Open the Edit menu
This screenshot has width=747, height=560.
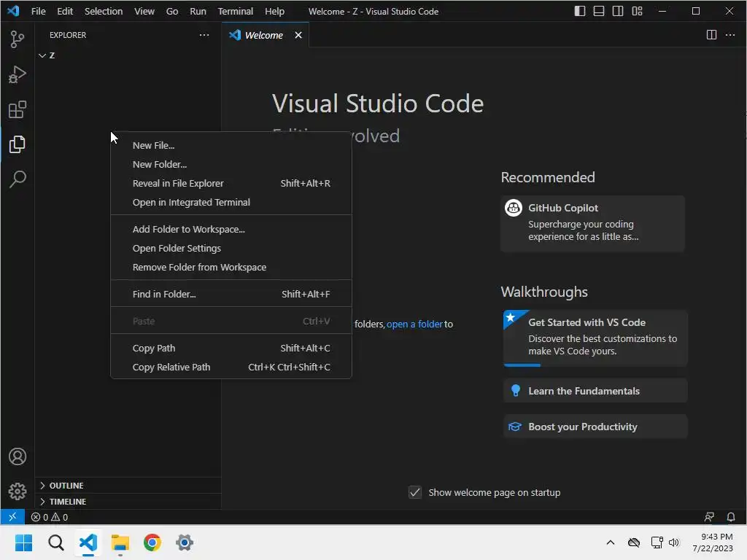point(65,11)
